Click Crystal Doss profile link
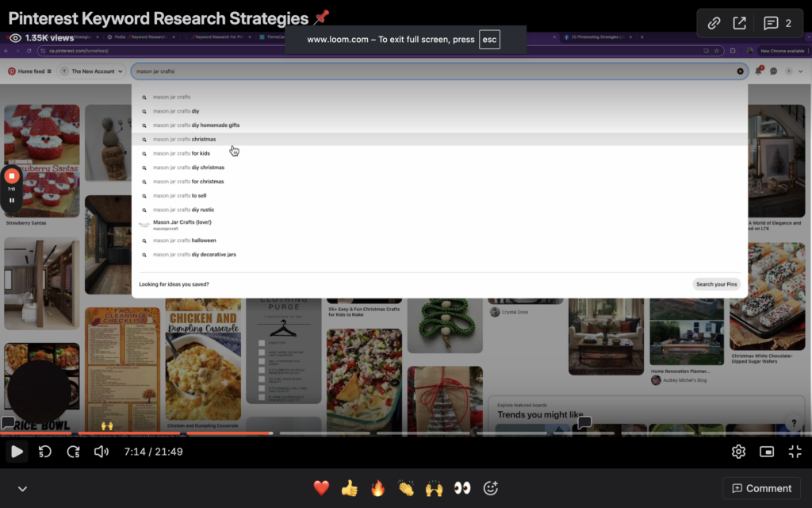Screen dimensions: 812x508 coord(515,312)
